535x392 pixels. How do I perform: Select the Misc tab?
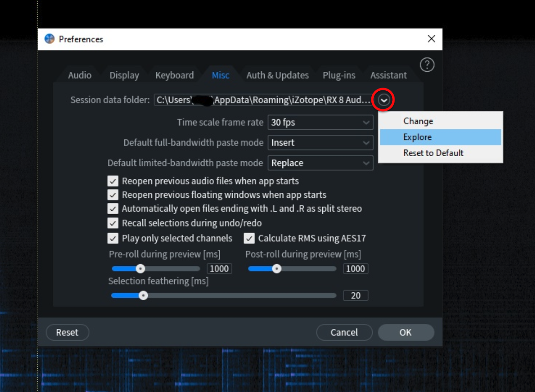(220, 76)
